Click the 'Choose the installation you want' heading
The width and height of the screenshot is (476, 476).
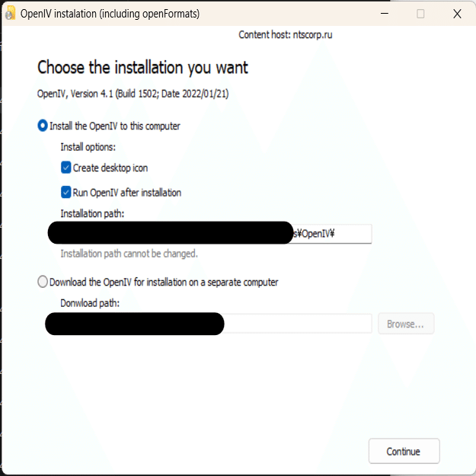coord(142,67)
